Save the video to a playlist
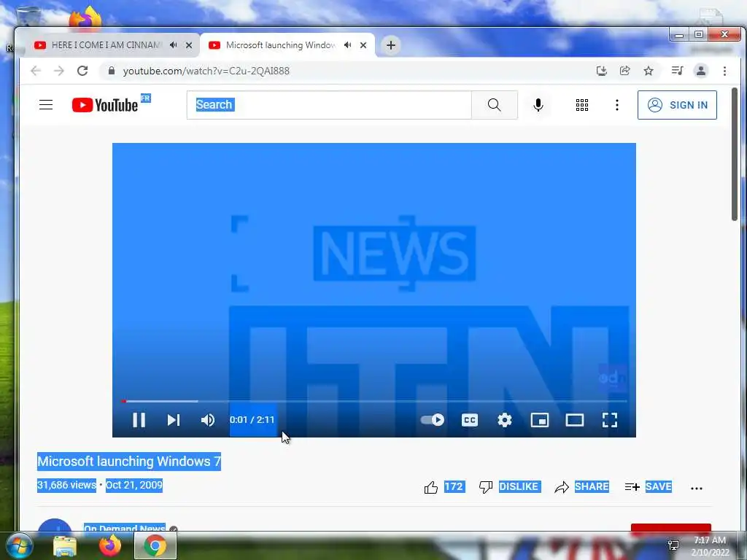747x560 pixels. 648,486
